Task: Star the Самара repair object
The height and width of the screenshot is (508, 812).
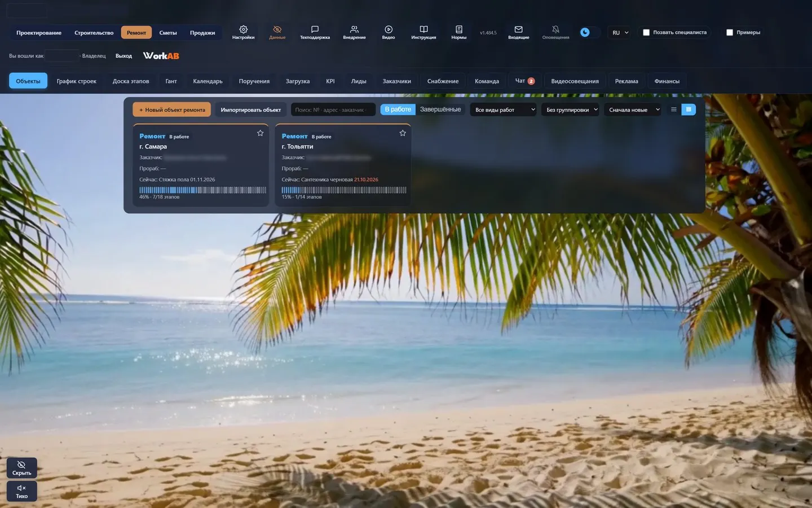Action: point(260,133)
